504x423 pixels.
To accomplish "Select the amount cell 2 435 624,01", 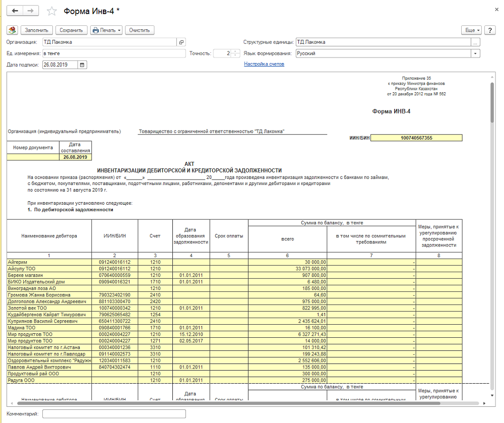I will (287, 321).
